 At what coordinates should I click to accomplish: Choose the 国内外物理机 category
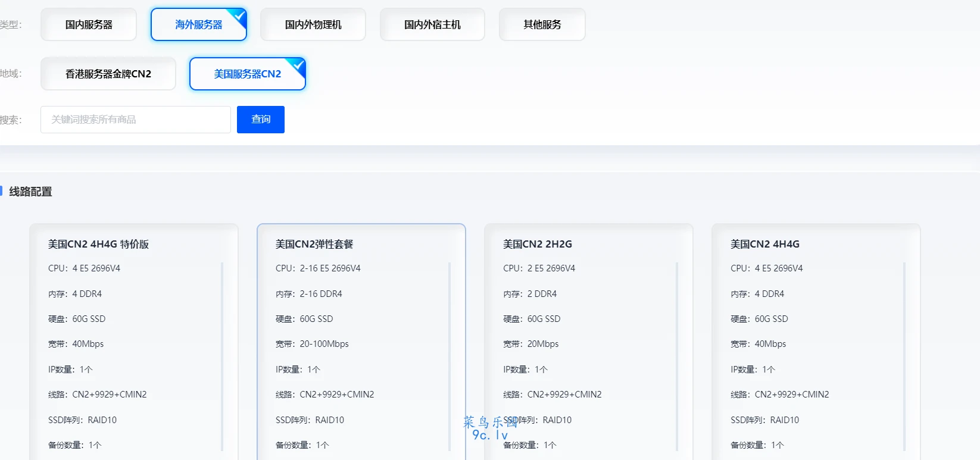point(313,24)
